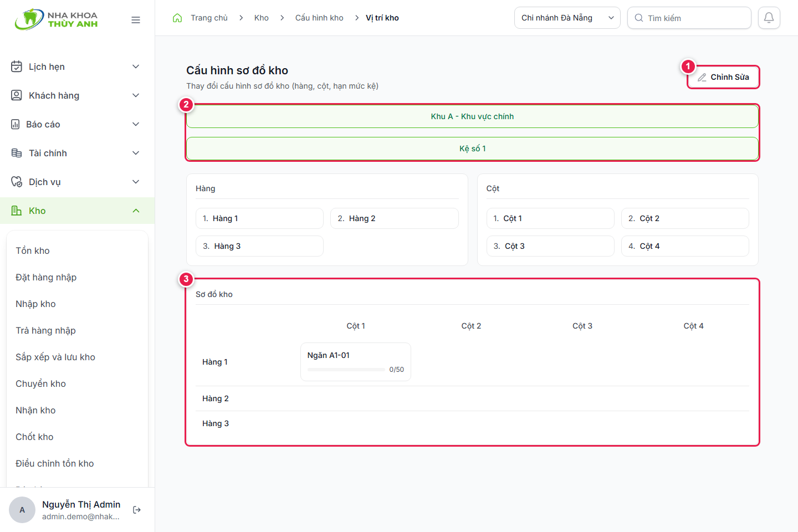Focus the Tìm kiếm search field
The image size is (798, 532).
click(689, 18)
